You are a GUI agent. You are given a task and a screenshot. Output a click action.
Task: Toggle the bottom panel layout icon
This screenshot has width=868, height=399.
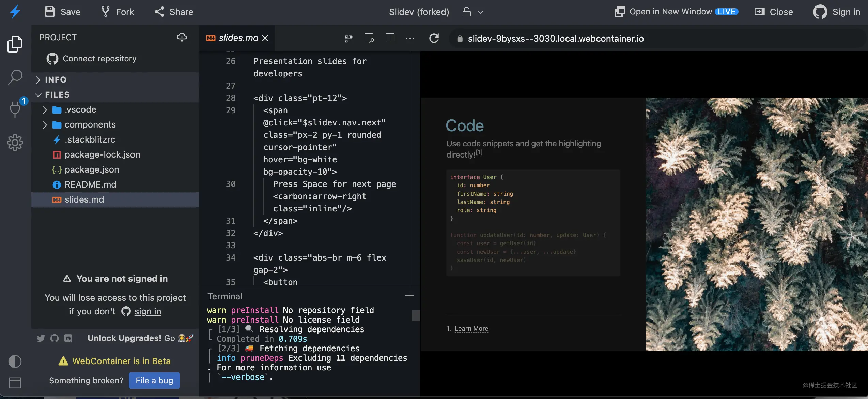pyautogui.click(x=15, y=383)
